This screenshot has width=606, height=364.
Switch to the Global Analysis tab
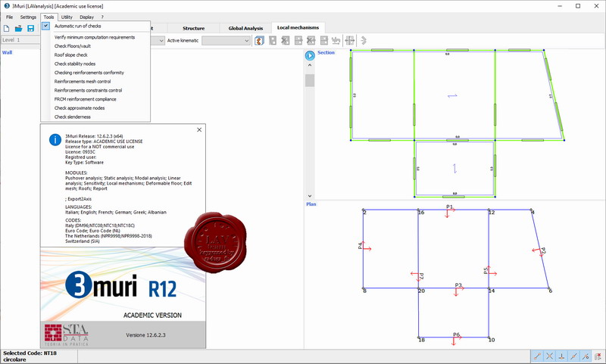click(245, 28)
